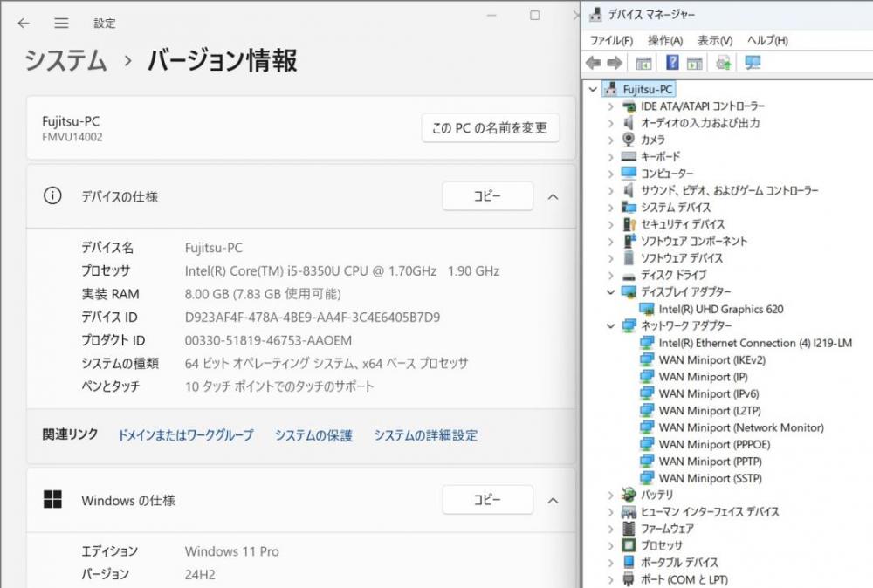
Task: Select the プロセッサ category in Device Manager
Action: click(662, 545)
